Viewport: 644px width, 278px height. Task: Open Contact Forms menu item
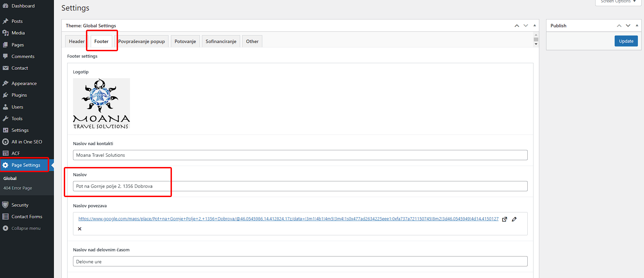click(27, 217)
